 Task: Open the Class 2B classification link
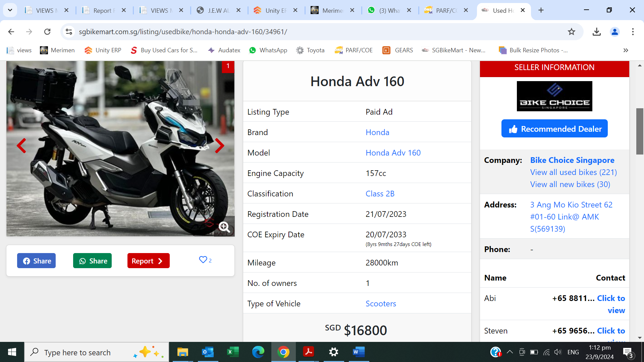click(380, 194)
